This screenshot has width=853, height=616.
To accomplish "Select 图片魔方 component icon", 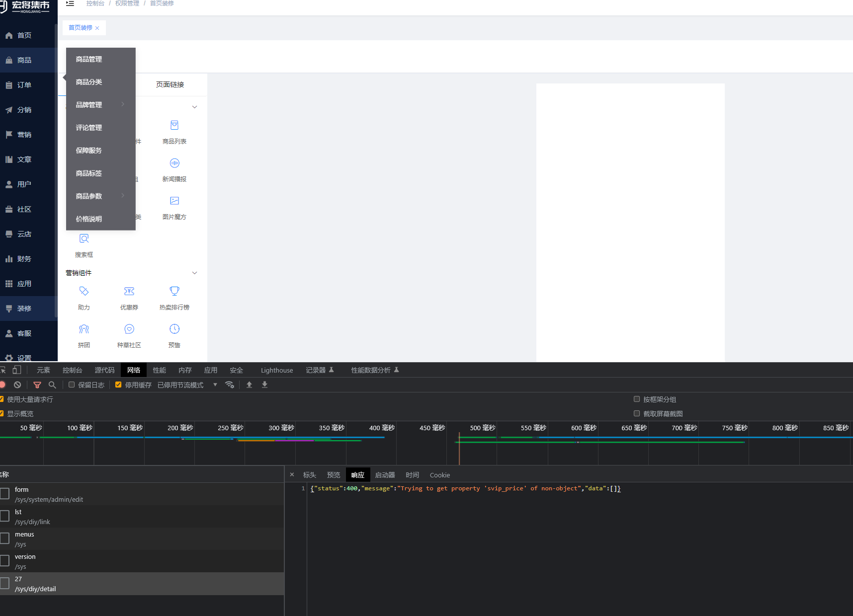I will point(174,201).
